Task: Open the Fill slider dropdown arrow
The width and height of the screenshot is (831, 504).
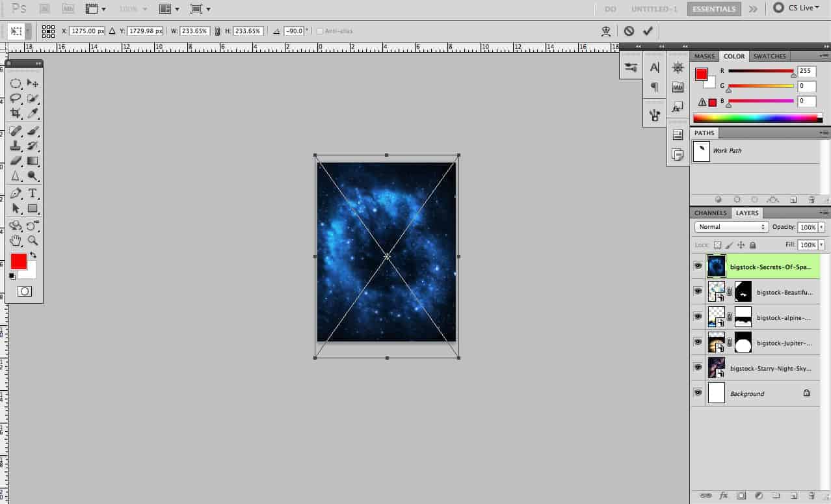Action: coord(821,245)
